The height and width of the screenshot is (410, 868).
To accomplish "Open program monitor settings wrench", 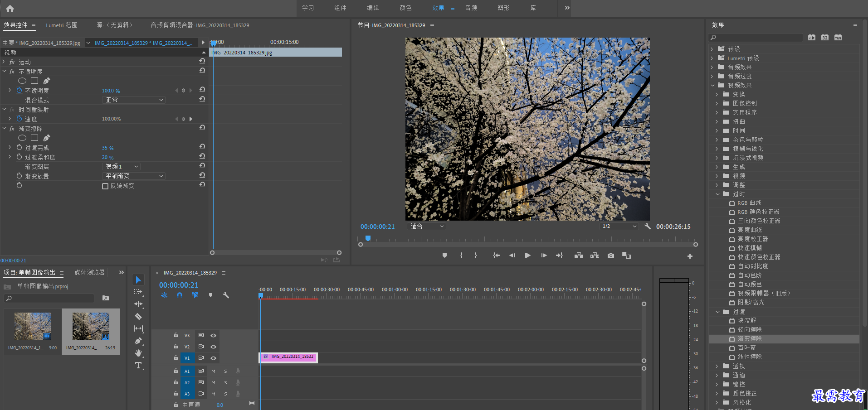I will click(x=648, y=226).
